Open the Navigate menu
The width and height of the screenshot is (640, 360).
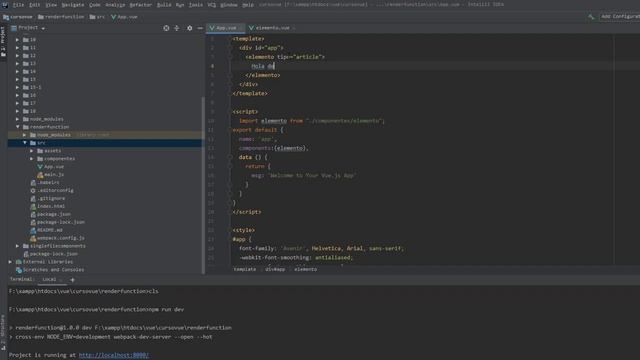click(x=73, y=5)
